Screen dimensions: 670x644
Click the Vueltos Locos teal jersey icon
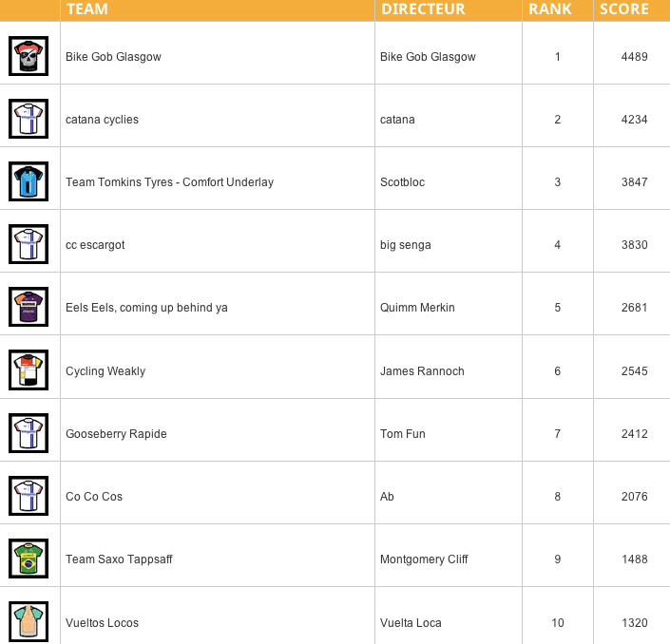pos(29,621)
